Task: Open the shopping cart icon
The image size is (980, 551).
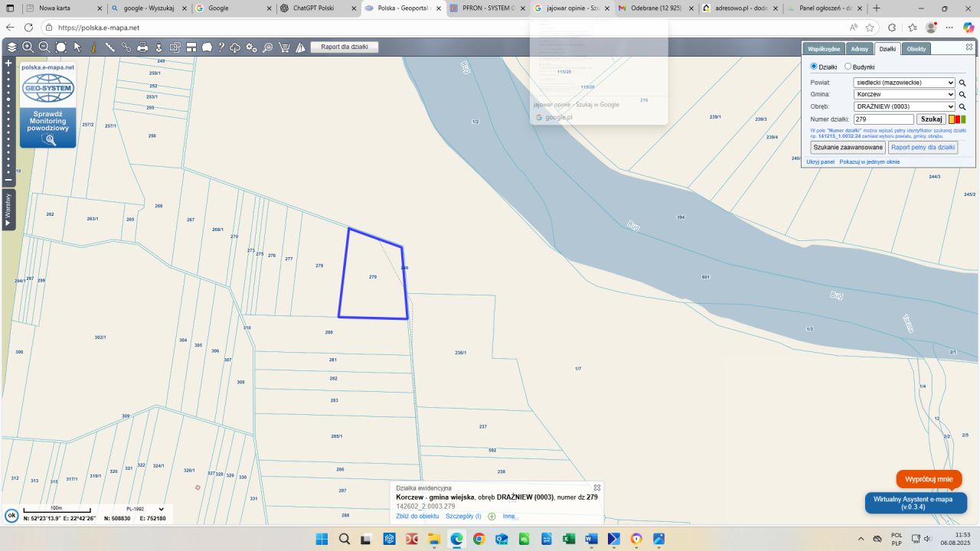Action: pyautogui.click(x=284, y=47)
